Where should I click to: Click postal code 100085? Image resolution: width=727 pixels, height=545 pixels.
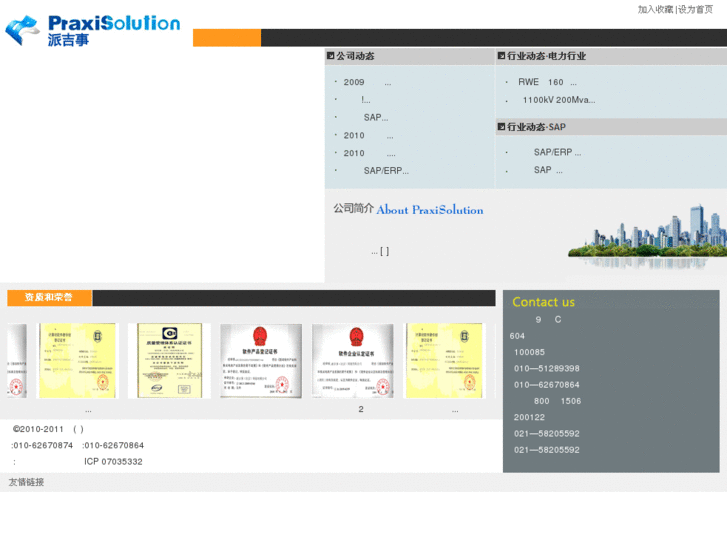529,353
